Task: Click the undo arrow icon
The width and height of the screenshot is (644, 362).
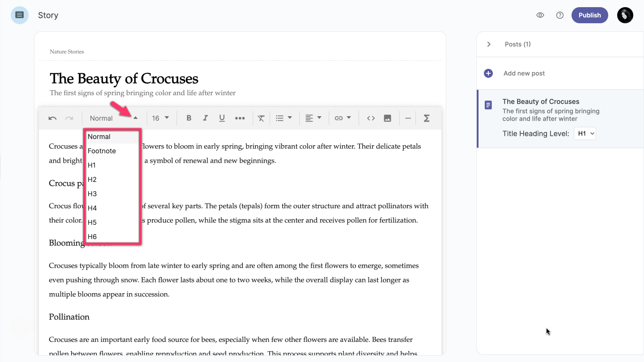Action: (52, 118)
